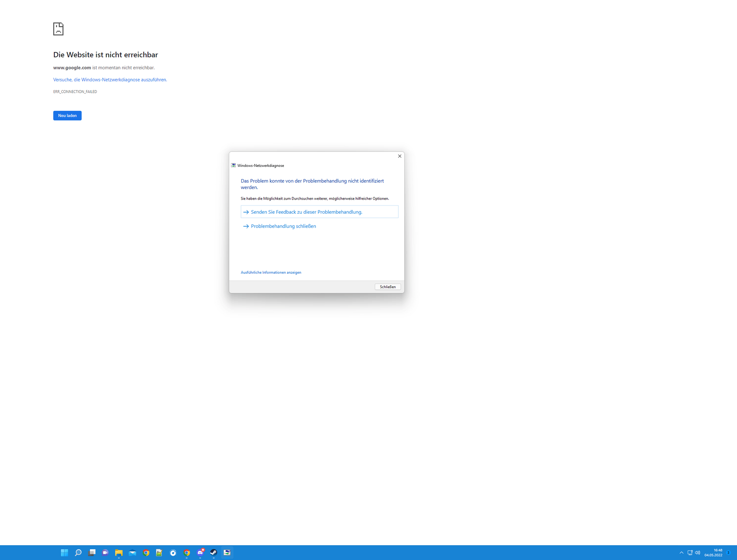Click the sad page error icon
This screenshot has height=560, width=737.
58,29
